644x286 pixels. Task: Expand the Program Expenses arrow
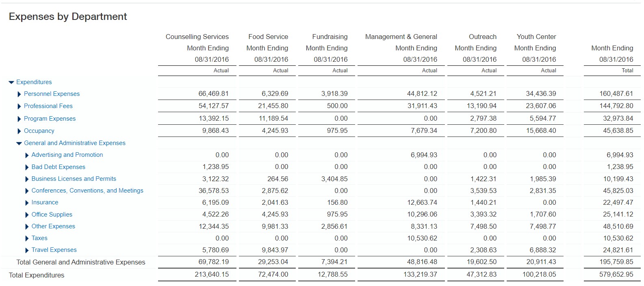(x=19, y=119)
